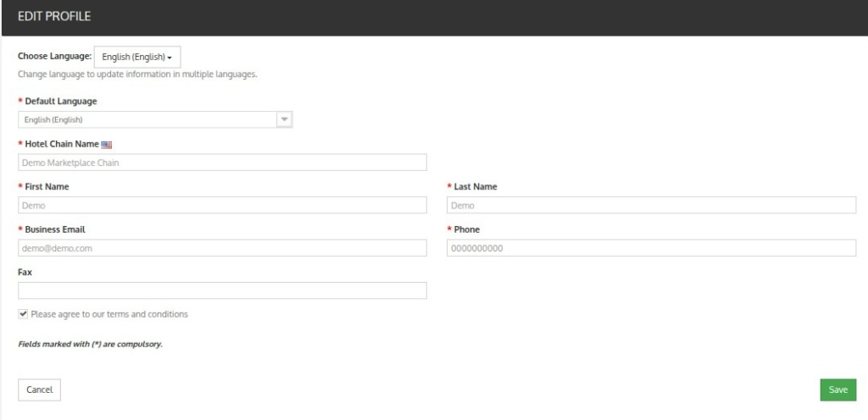This screenshot has width=868, height=420.
Task: Select the Last Name text field
Action: [652, 205]
